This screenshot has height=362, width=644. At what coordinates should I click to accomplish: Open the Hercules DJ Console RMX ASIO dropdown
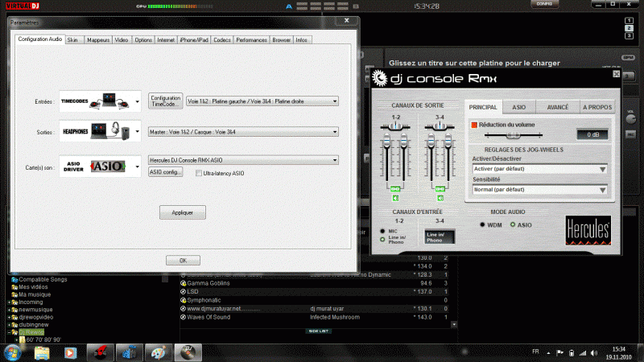pyautogui.click(x=243, y=160)
